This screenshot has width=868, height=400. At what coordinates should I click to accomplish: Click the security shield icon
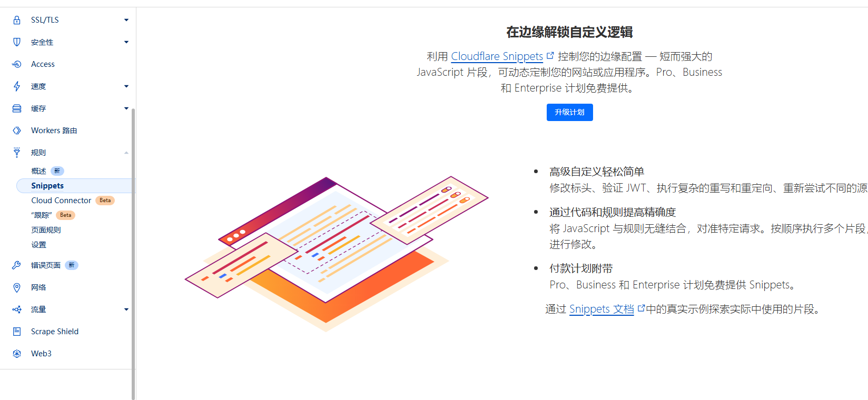[17, 42]
